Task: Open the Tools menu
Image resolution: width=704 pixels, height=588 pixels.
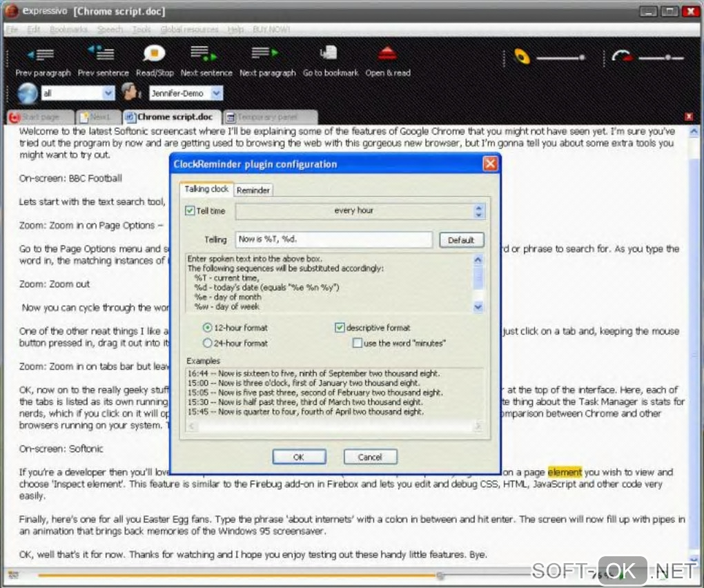Action: point(141,29)
